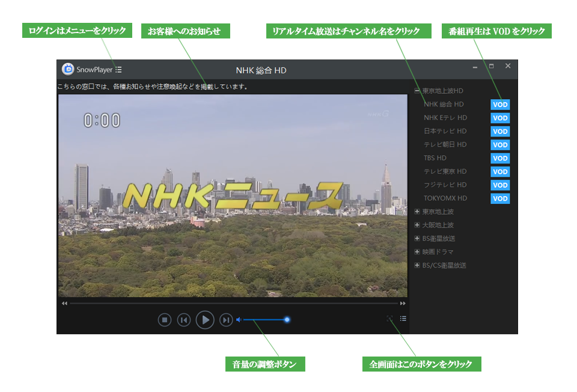Stop playback with the stop button
The image size is (577, 392).
(x=165, y=320)
